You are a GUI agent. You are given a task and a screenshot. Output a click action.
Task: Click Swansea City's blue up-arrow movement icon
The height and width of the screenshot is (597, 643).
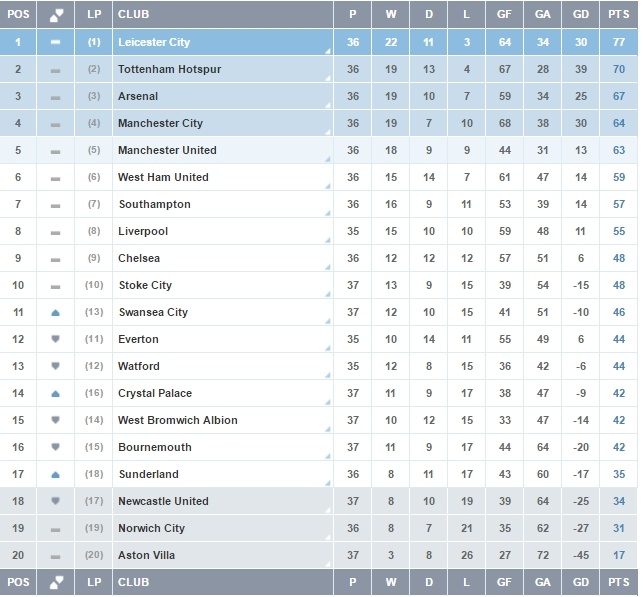click(x=56, y=313)
